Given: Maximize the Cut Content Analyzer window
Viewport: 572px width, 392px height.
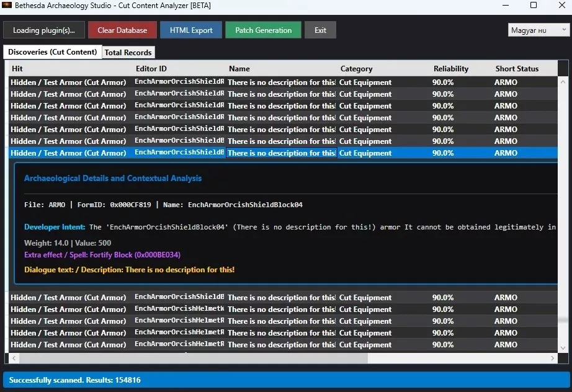Looking at the screenshot, I should click(x=534, y=5).
